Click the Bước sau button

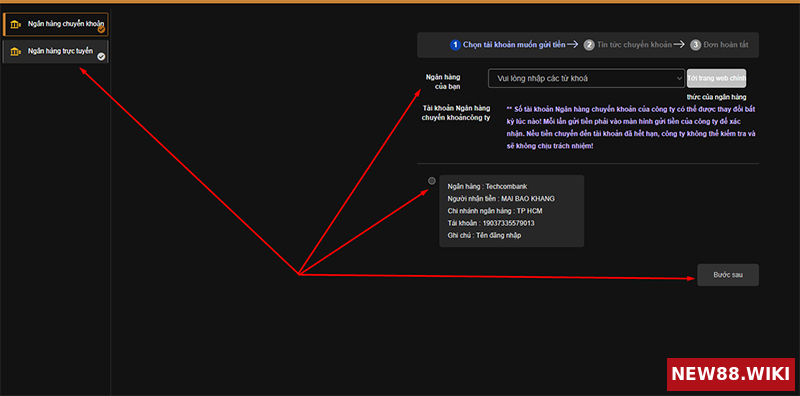click(x=728, y=275)
